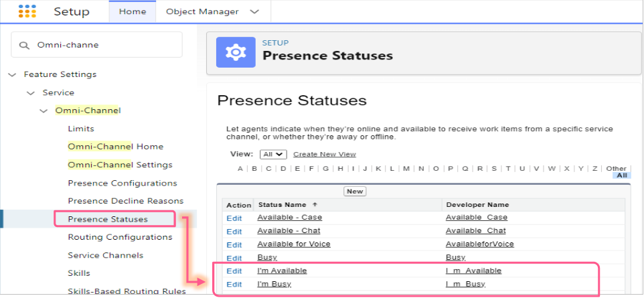Sort by the Status Name arrow
Screen dimensions: 644x298
(x=315, y=205)
